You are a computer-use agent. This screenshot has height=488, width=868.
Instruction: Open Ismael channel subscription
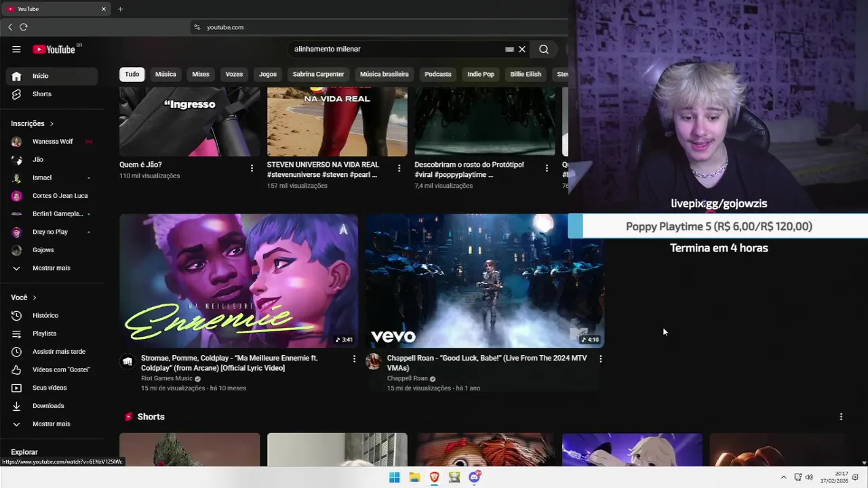click(52, 178)
